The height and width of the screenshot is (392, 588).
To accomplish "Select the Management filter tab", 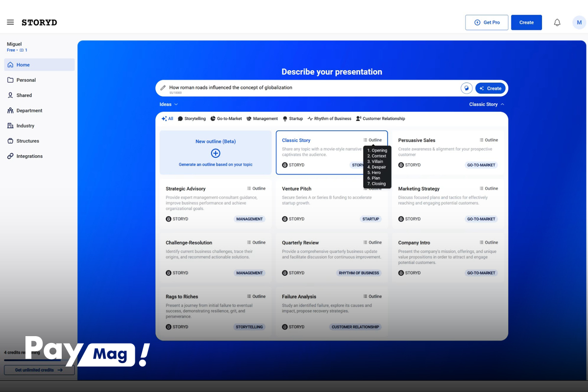I will (x=262, y=119).
